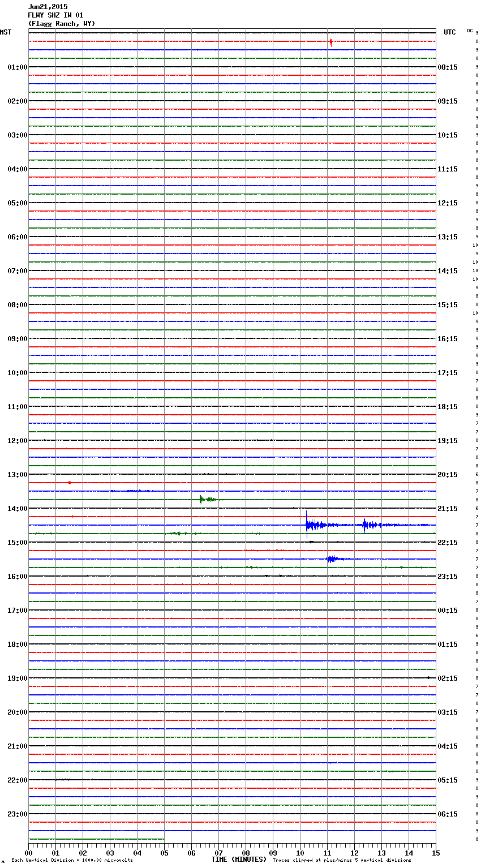The height and width of the screenshot is (868, 481).
Task: Click the 17:15 UTC row label
Action: pos(448,373)
